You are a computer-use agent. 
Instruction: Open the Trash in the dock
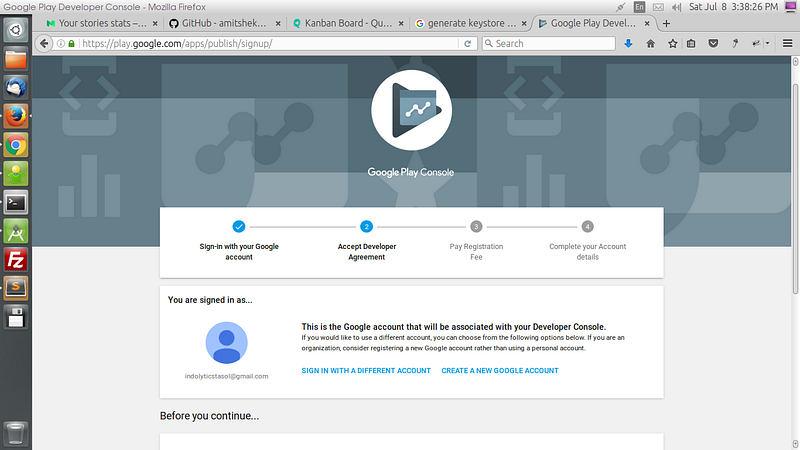pos(16,434)
